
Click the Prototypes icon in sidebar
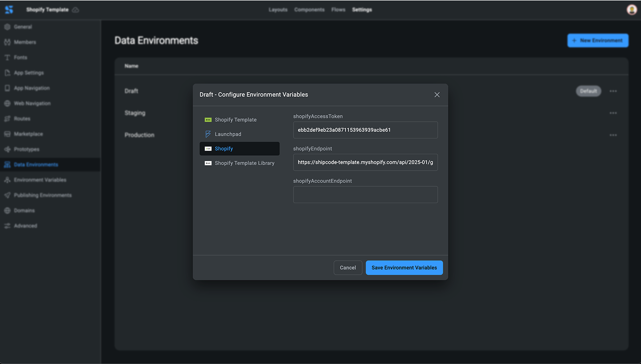click(7, 149)
